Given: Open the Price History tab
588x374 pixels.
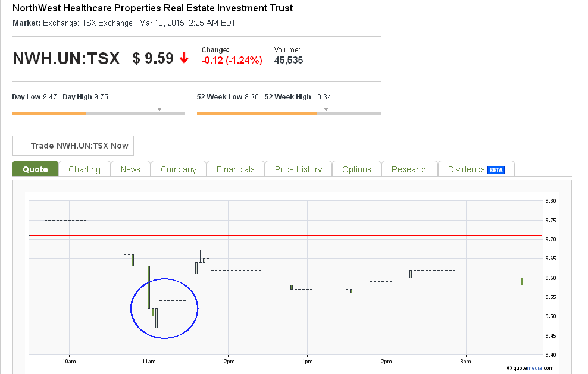Looking at the screenshot, I should pyautogui.click(x=299, y=169).
